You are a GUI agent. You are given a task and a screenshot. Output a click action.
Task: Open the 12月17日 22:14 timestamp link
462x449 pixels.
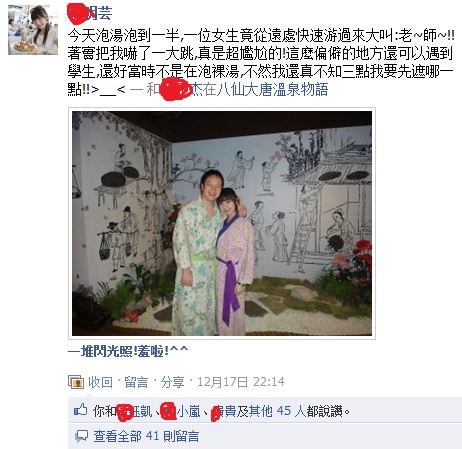click(241, 382)
